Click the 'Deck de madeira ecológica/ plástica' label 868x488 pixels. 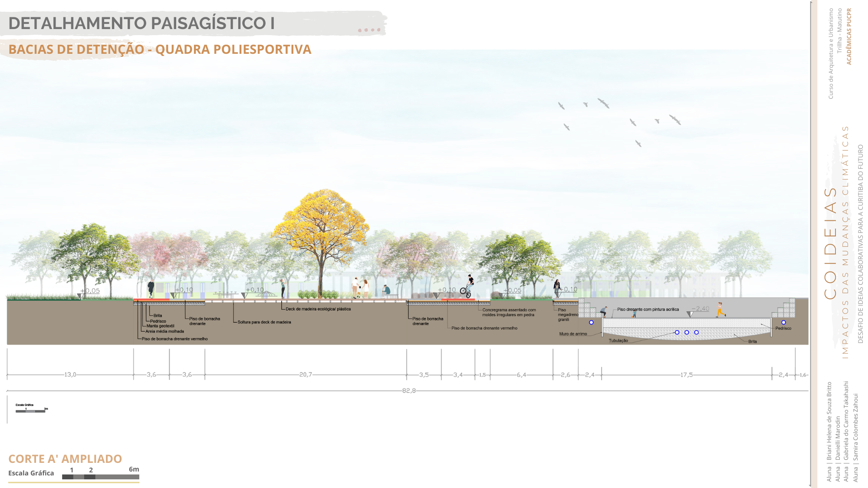tap(318, 309)
